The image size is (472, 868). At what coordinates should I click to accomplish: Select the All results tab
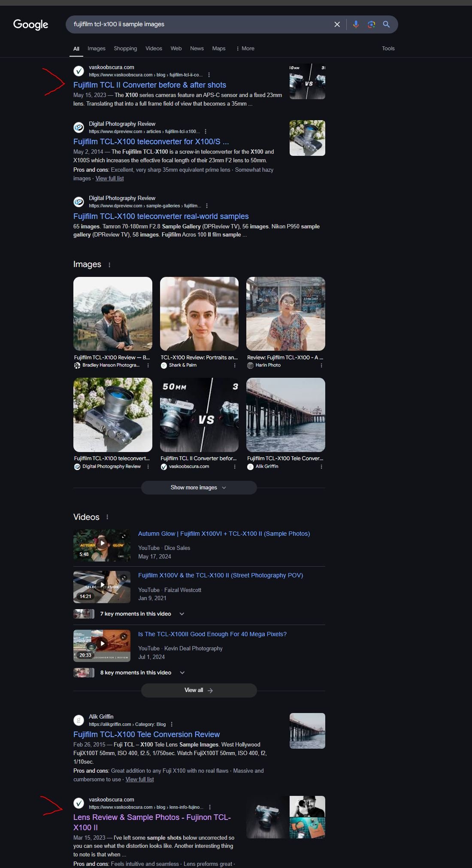pos(76,49)
